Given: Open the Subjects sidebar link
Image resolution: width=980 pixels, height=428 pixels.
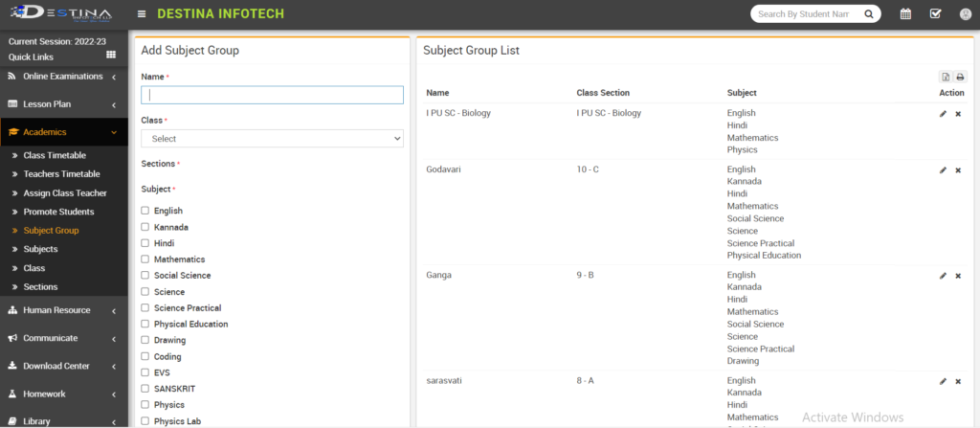Looking at the screenshot, I should pos(40,249).
